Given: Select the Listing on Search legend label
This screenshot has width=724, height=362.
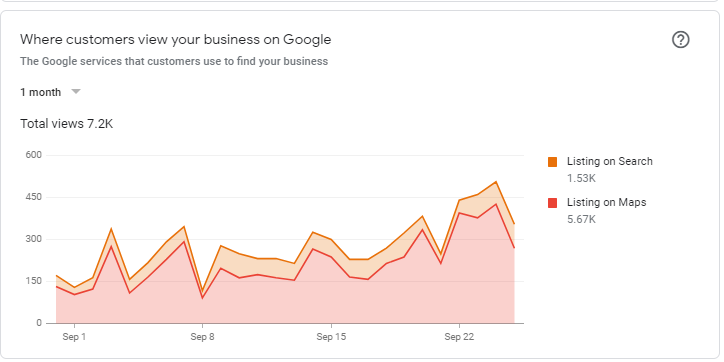Looking at the screenshot, I should pos(609,162).
